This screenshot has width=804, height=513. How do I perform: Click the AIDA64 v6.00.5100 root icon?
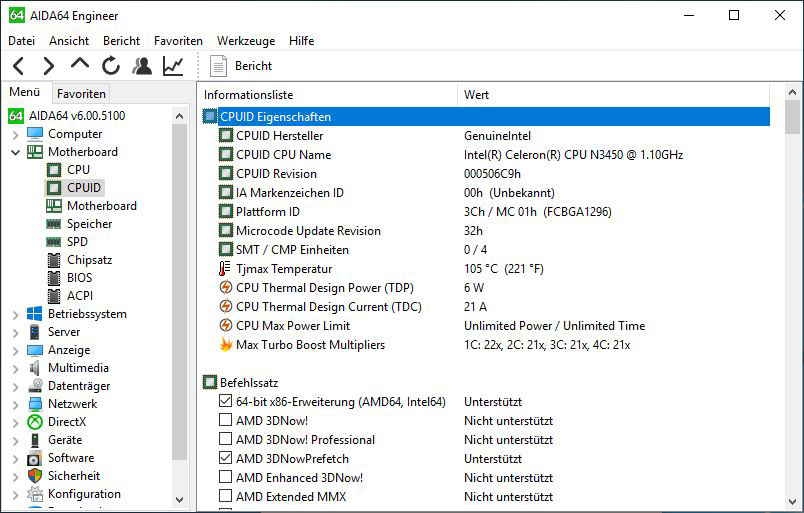click(16, 116)
